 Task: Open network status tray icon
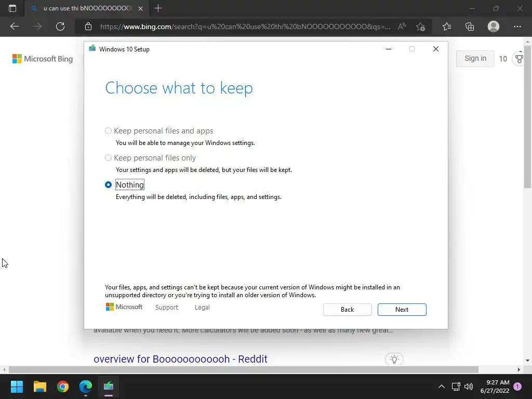point(456,387)
